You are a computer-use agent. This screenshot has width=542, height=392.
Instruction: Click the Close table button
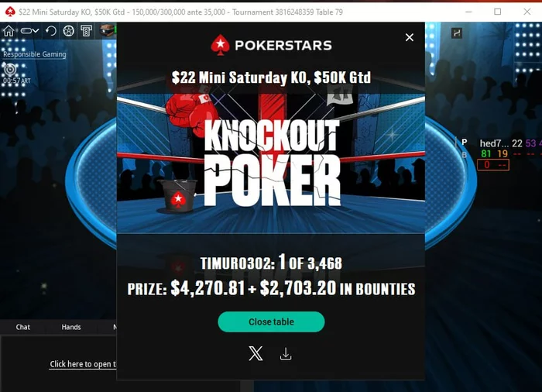pos(271,322)
